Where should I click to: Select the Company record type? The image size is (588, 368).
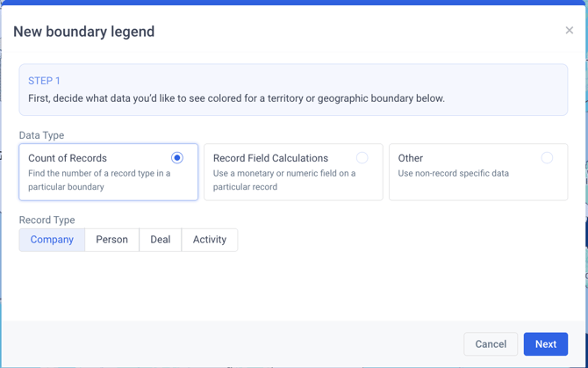pyautogui.click(x=52, y=240)
